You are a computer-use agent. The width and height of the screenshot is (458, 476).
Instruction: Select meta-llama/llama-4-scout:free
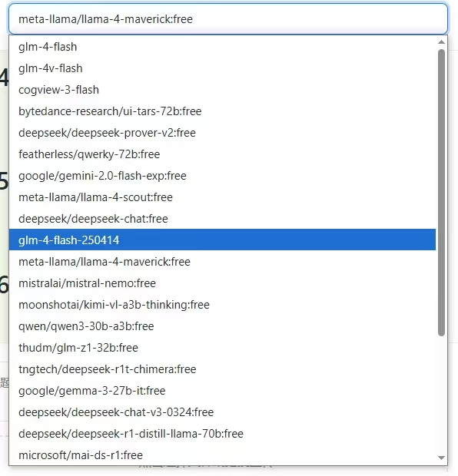pyautogui.click(x=222, y=197)
